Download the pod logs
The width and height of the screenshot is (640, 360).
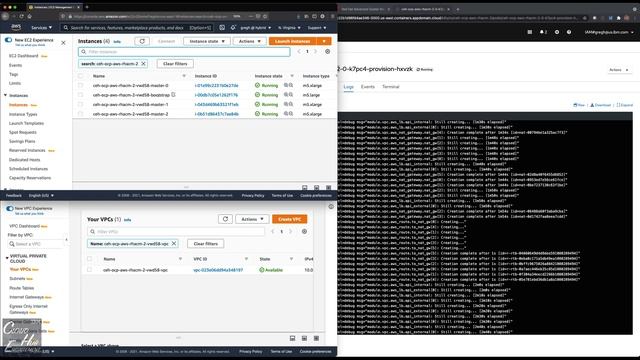tap(600, 105)
